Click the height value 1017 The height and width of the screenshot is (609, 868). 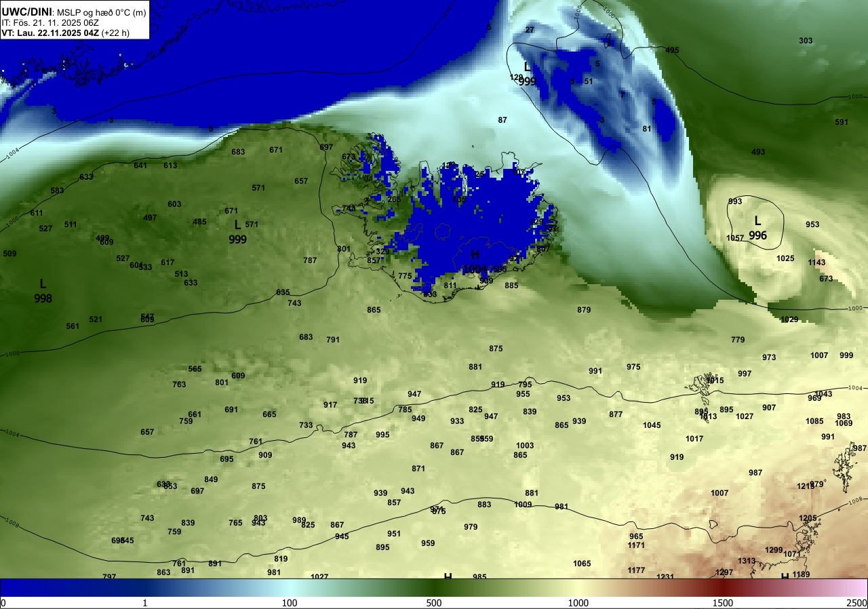pyautogui.click(x=694, y=439)
